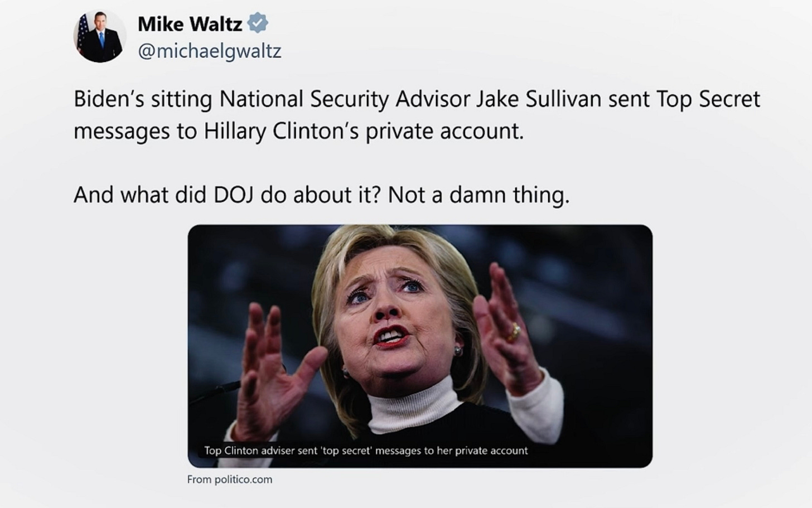Click the dark overlay bar at the image bottom
This screenshot has height=508, width=812.
pos(421,451)
